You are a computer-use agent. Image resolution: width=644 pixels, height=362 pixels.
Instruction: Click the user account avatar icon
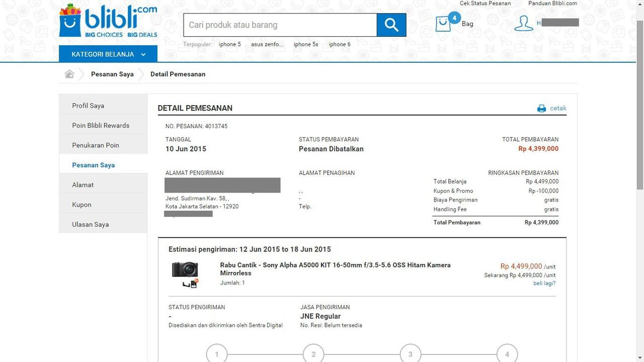tap(523, 23)
